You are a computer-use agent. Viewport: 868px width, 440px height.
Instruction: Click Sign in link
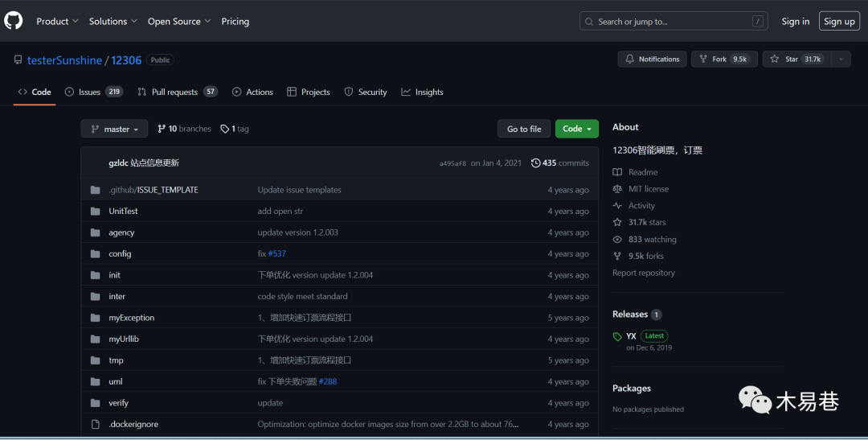tap(796, 21)
